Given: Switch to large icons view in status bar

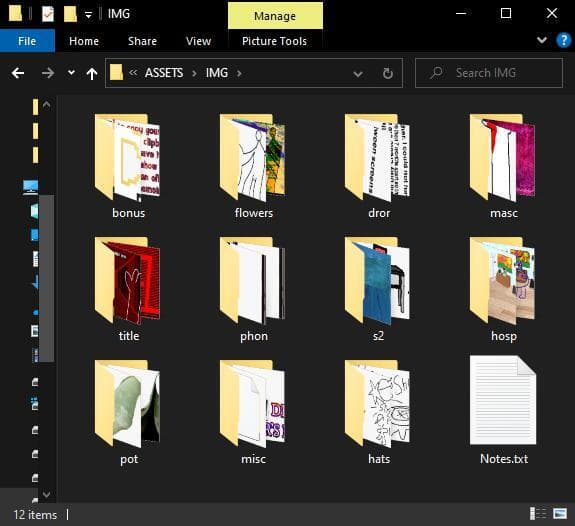Looking at the screenshot, I should click(560, 514).
